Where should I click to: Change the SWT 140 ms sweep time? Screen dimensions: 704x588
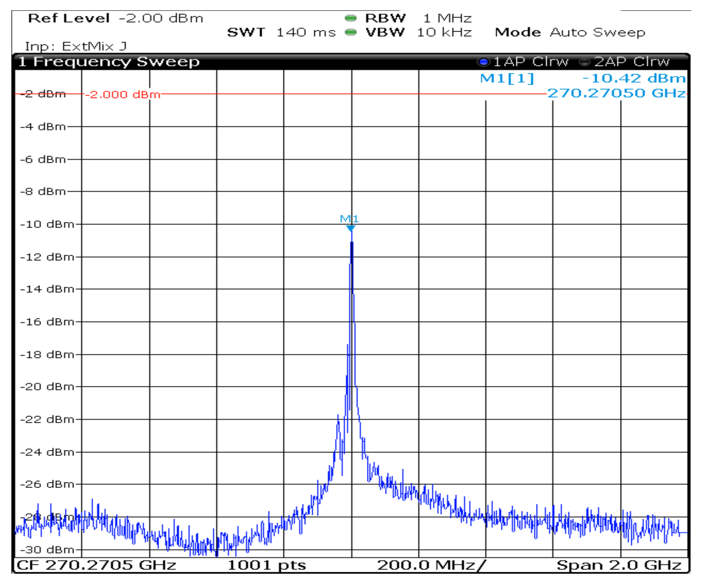pyautogui.click(x=281, y=32)
